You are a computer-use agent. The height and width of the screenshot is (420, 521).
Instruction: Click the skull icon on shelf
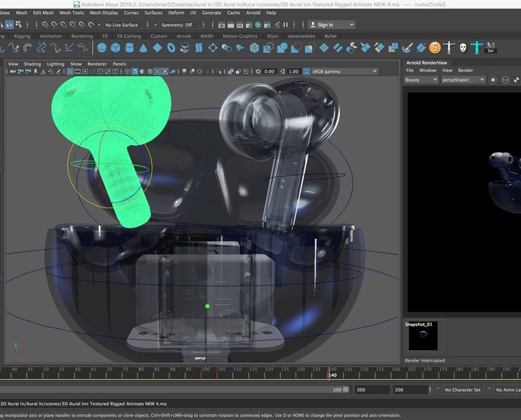[463, 48]
